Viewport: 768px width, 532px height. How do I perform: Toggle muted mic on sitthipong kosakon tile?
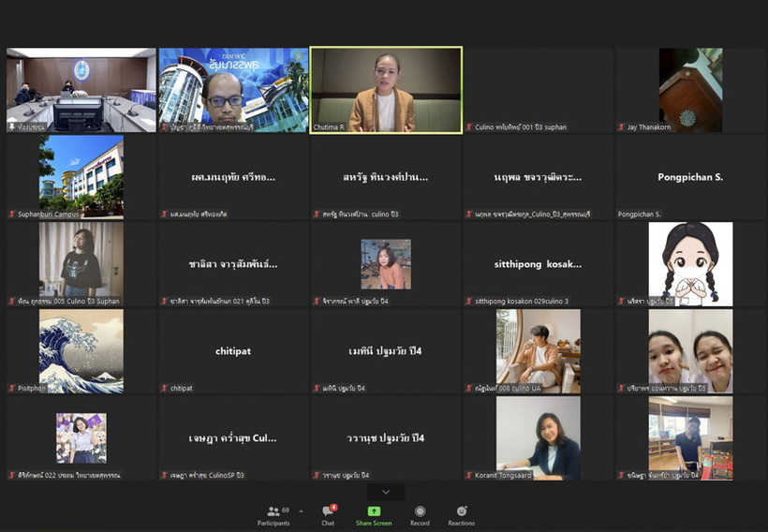pos(469,302)
